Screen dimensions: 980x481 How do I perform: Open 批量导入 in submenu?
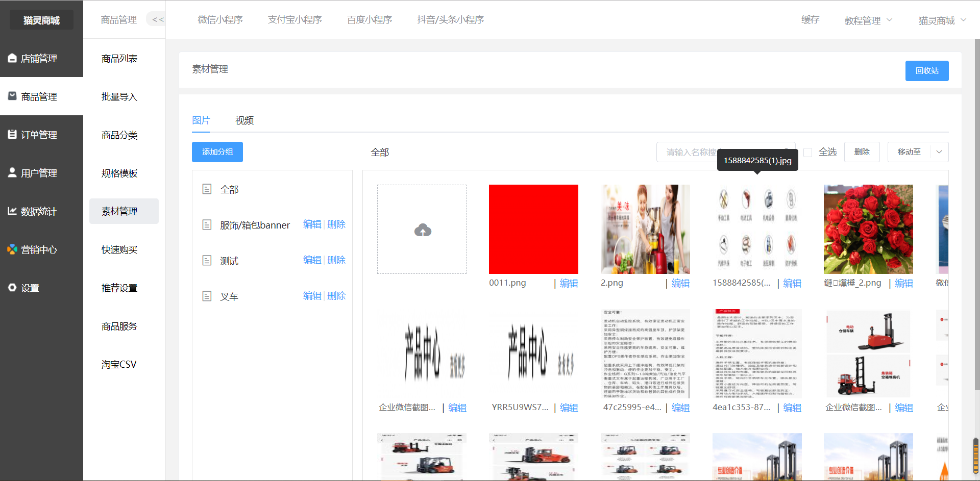[x=119, y=97]
